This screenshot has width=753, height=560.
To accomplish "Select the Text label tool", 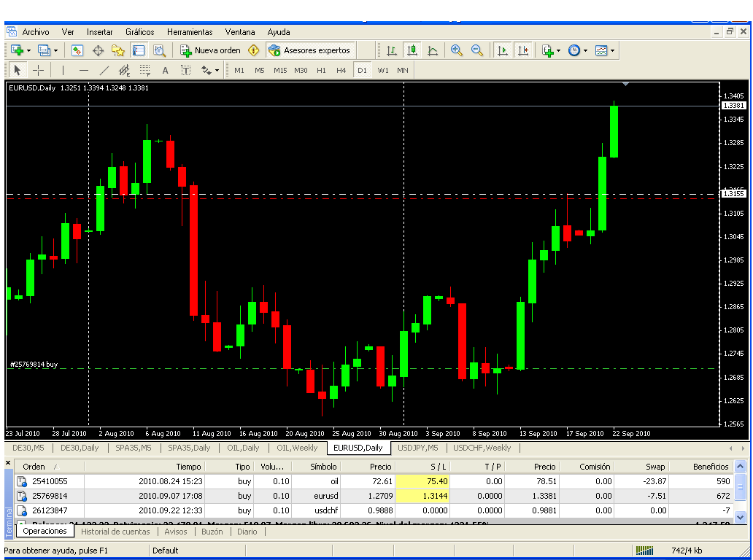I will click(165, 70).
